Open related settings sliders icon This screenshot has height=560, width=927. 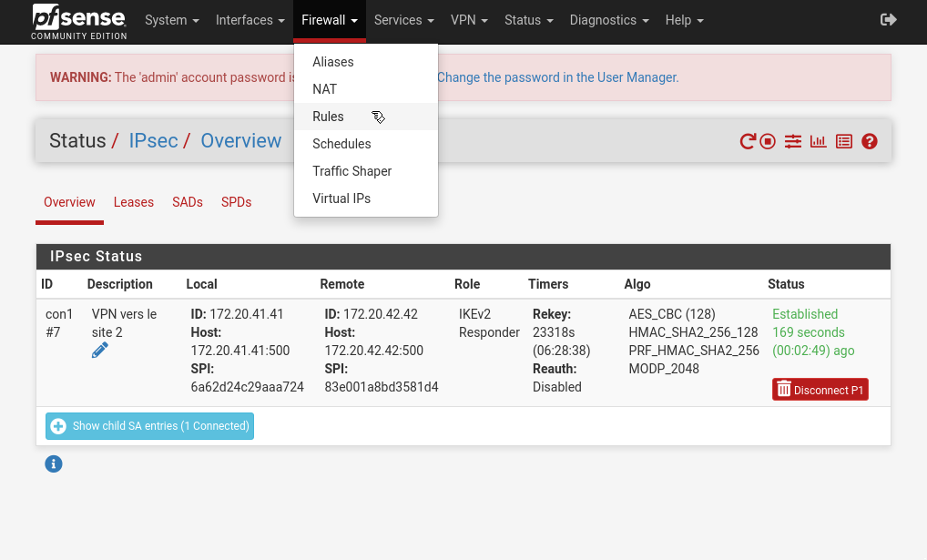pos(793,141)
